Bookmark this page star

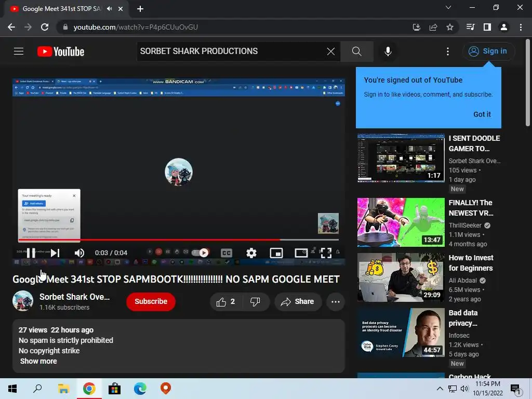(x=450, y=27)
